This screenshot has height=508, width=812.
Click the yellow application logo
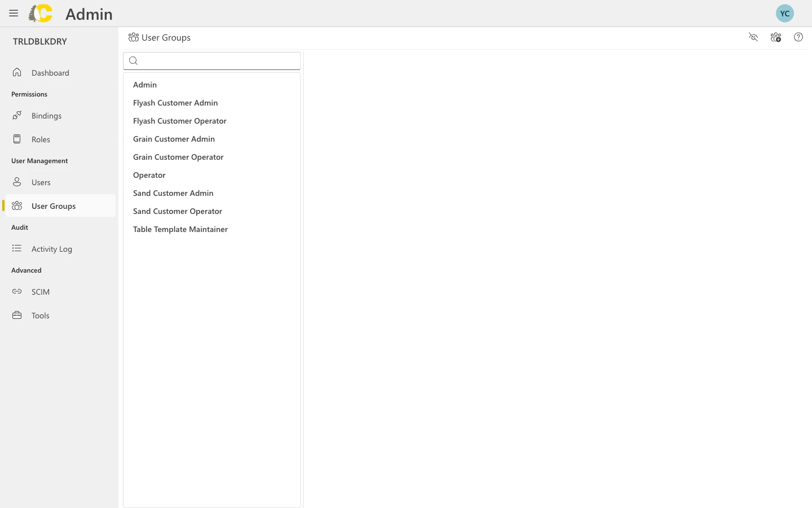click(x=39, y=13)
